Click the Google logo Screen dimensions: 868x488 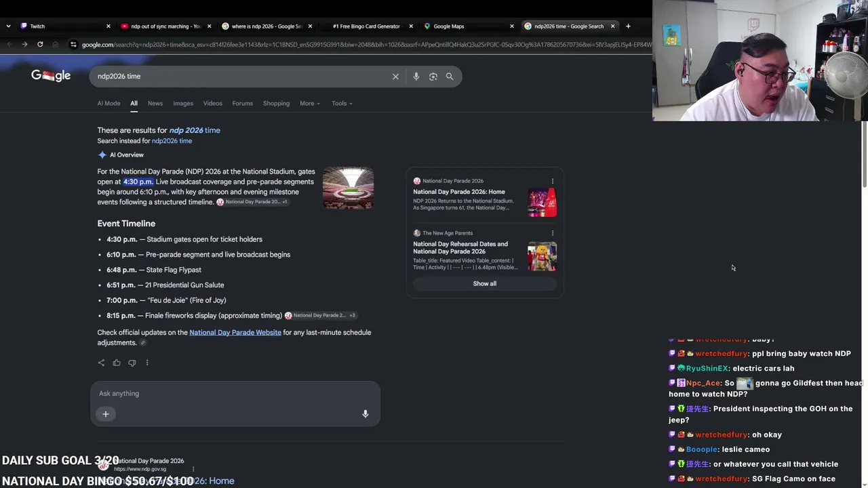(x=51, y=76)
